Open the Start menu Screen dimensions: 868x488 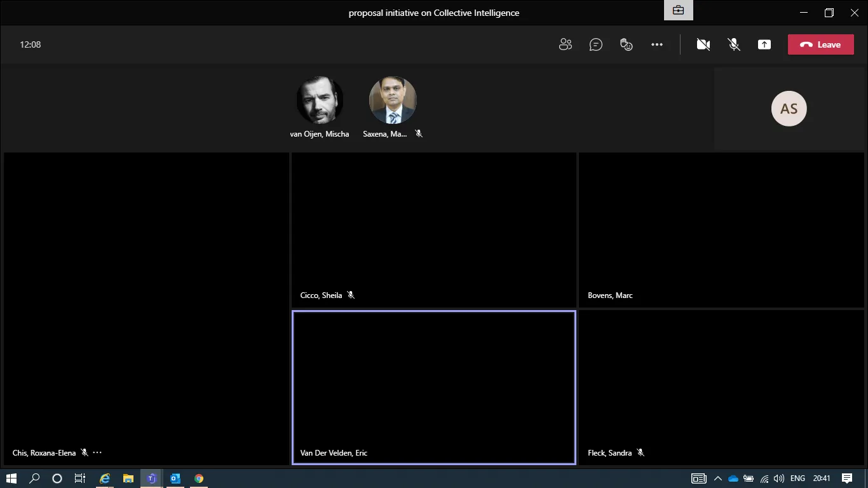coord(12,478)
